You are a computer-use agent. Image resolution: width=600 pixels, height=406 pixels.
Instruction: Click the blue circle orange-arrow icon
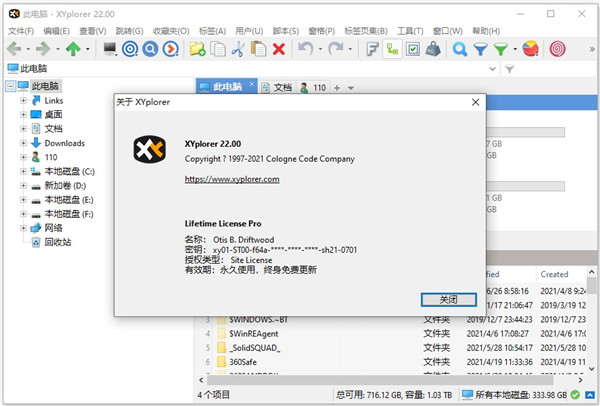[x=171, y=49]
